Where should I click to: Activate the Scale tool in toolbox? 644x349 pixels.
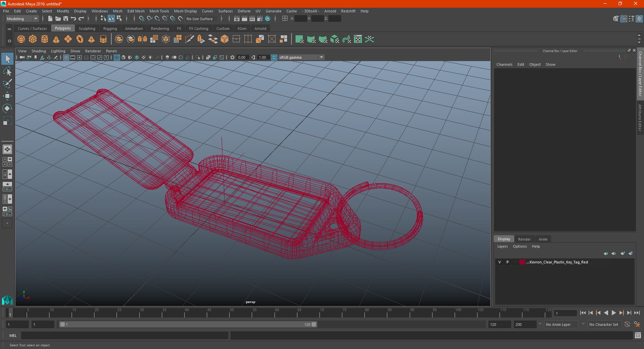(x=7, y=120)
